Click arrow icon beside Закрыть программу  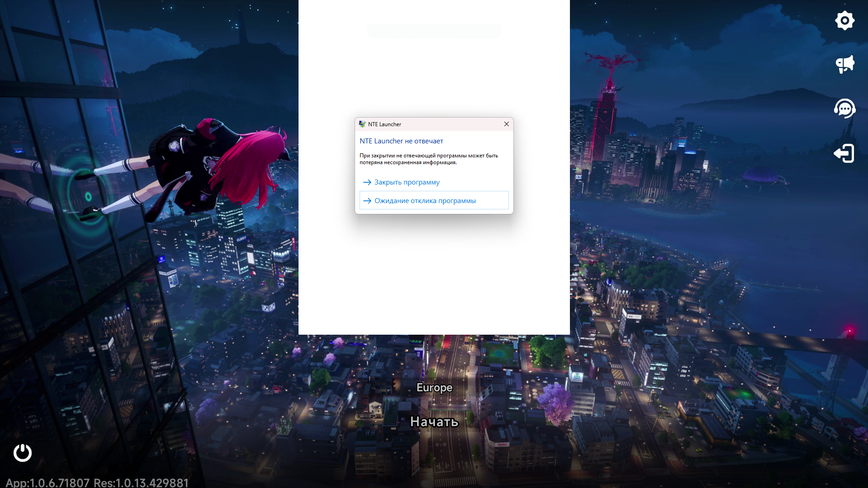coord(367,182)
